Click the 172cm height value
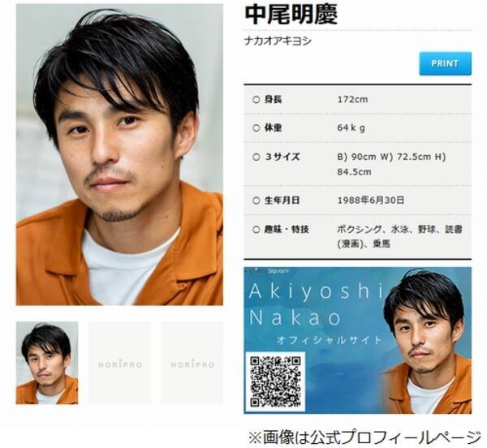 [x=352, y=100]
